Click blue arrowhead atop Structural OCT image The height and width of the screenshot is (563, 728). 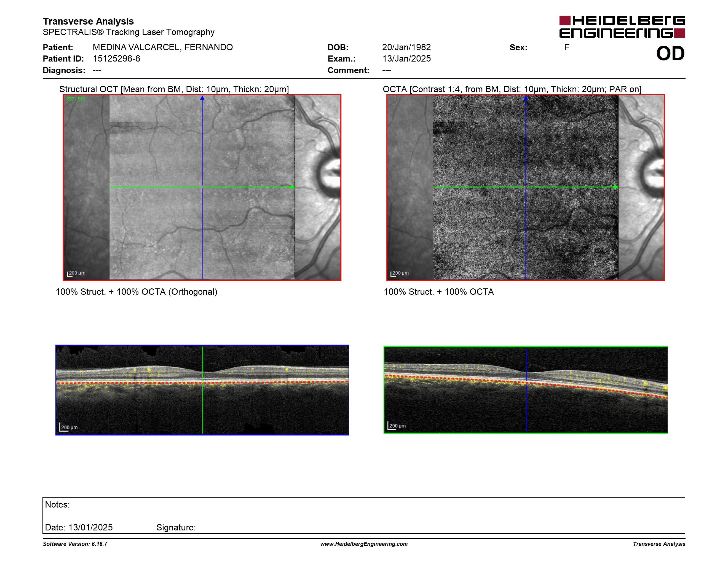point(202,98)
